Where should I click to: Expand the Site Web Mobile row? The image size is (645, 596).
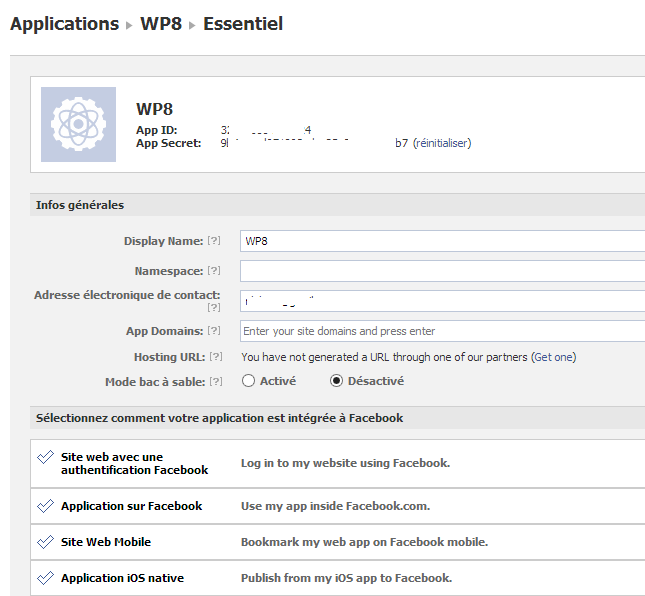(x=338, y=542)
